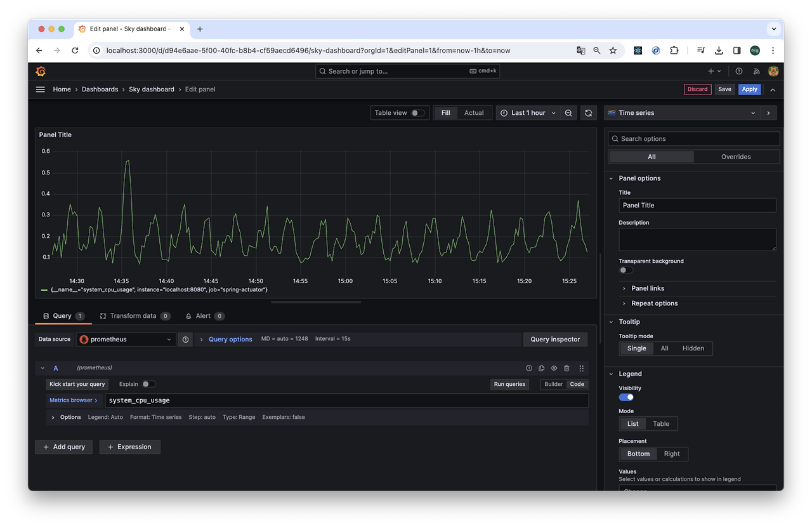Toggle the browser side panel icon
Image resolution: width=812 pixels, height=528 pixels.
coord(737,50)
